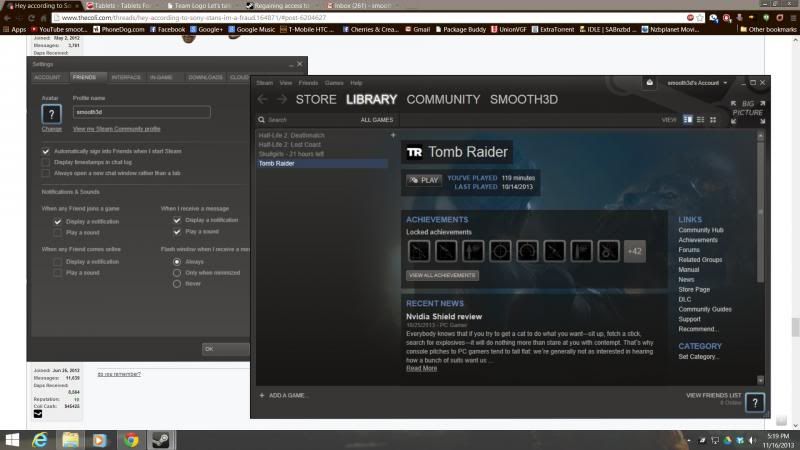Switch to the In-Game settings tab
This screenshot has height=450, width=800.
pos(161,77)
